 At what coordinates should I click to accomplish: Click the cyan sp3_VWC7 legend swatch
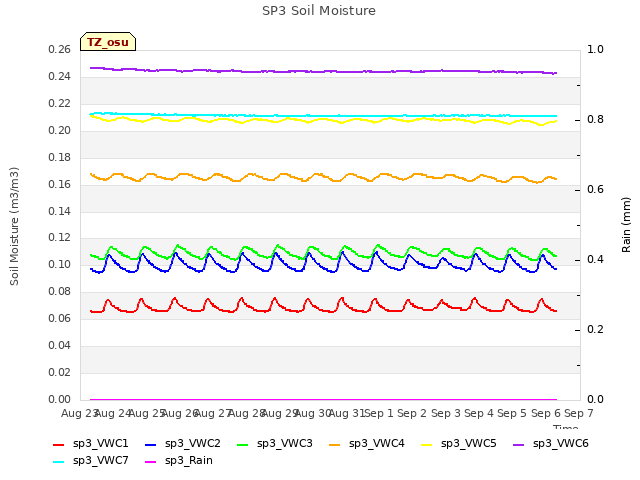coord(59,462)
